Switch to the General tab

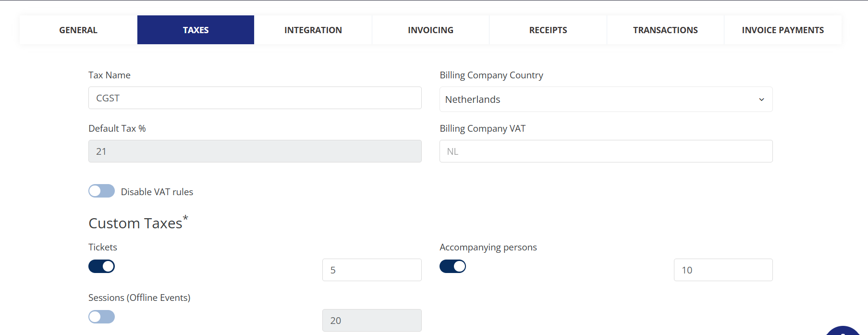click(78, 30)
